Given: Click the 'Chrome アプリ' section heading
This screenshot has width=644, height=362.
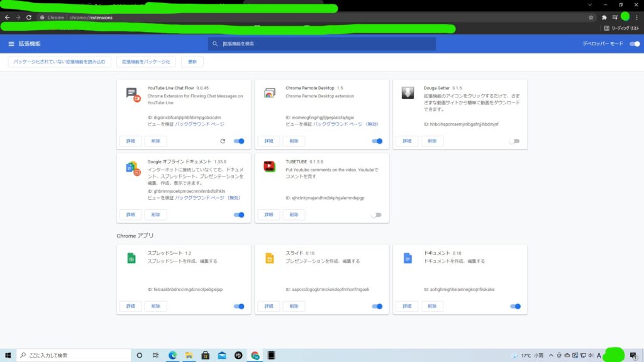Looking at the screenshot, I should [x=135, y=236].
